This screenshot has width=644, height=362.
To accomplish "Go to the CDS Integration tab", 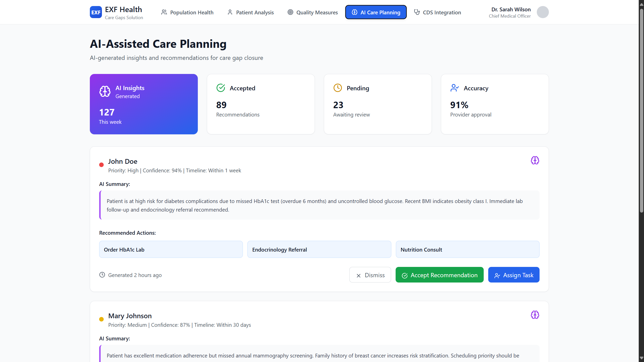I will [x=437, y=12].
